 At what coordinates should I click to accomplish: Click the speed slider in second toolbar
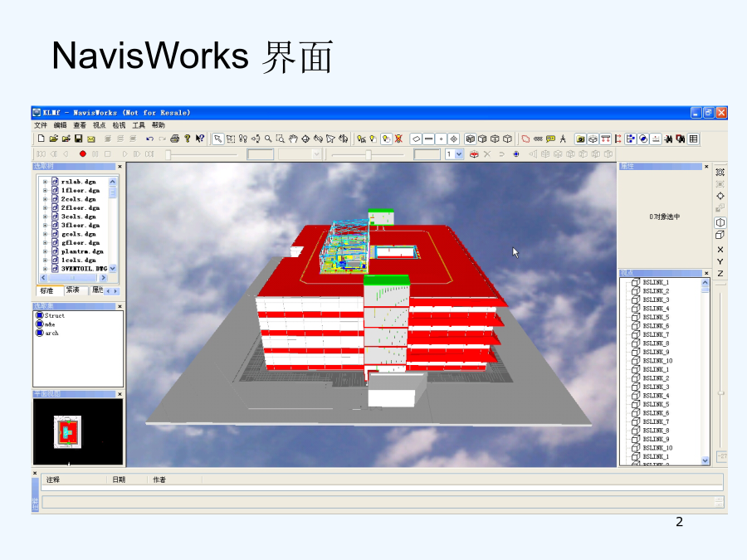[x=368, y=154]
